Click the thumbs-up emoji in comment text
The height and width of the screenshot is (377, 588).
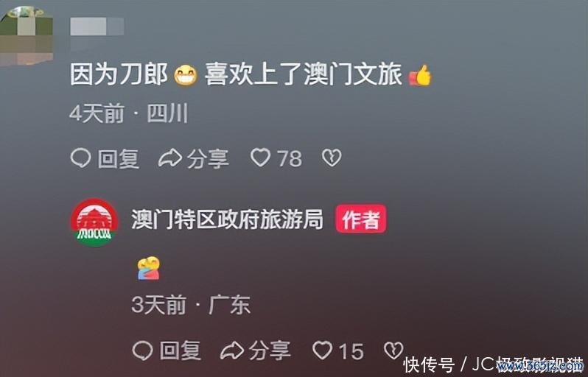point(420,75)
